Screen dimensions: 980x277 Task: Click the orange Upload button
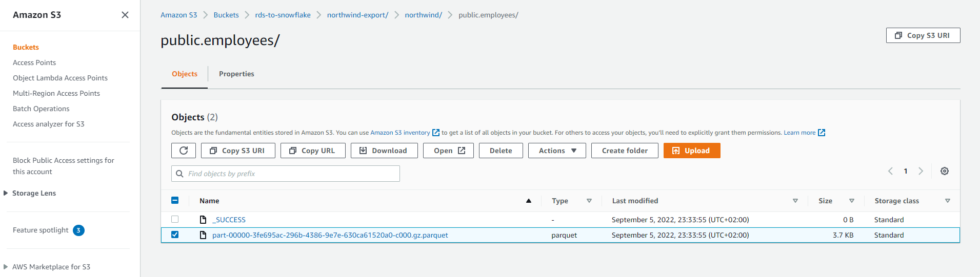[x=692, y=151]
